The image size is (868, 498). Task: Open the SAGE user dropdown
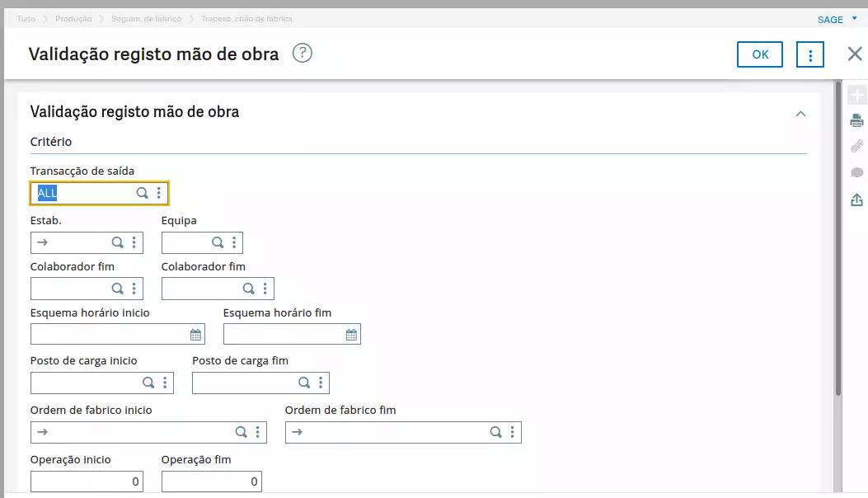[x=837, y=19]
